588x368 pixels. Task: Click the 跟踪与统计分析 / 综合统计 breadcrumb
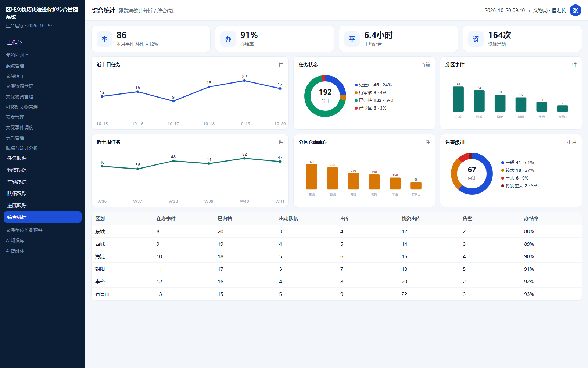(x=147, y=11)
